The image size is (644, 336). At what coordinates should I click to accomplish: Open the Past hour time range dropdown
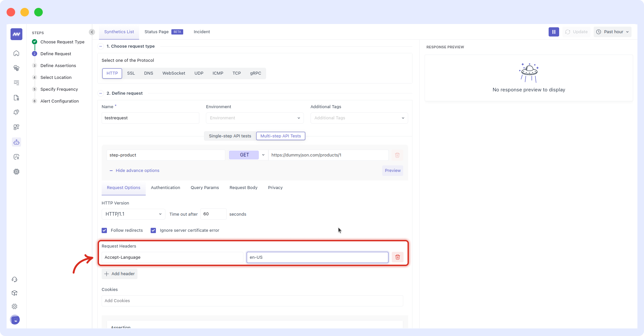612,32
